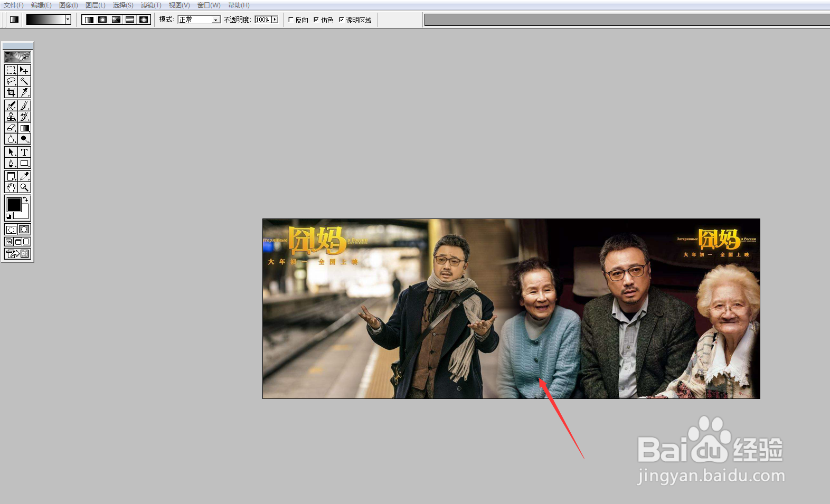The width and height of the screenshot is (830, 504).
Task: Select the Magic Wand tool
Action: pyautogui.click(x=24, y=81)
